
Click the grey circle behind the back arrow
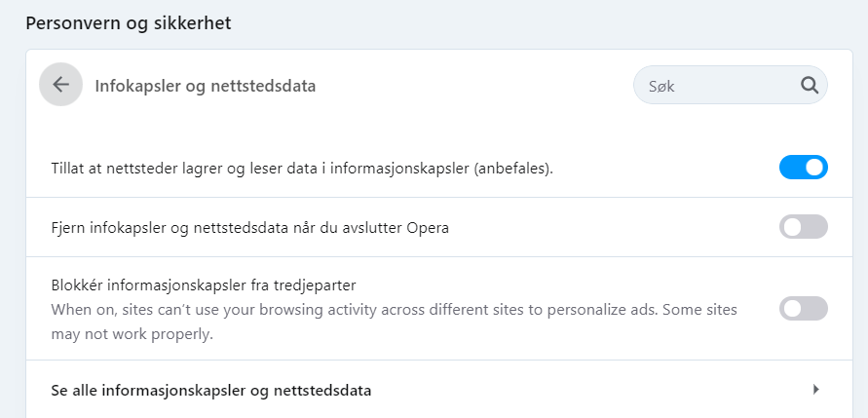tap(61, 84)
